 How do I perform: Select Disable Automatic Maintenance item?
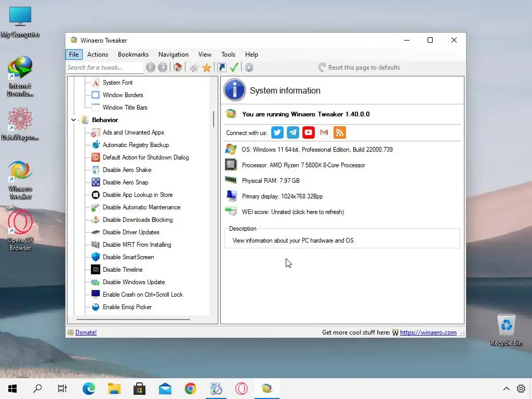(x=141, y=207)
